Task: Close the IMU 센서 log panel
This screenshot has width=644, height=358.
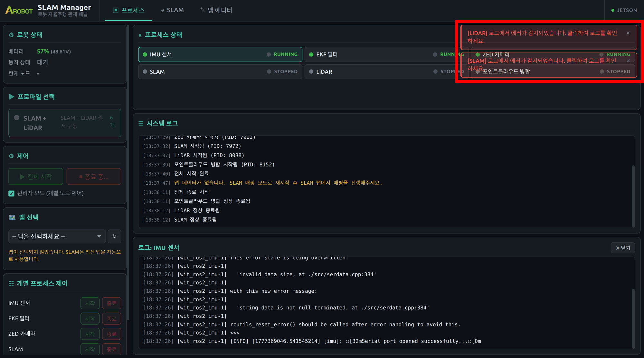Action: click(x=623, y=248)
